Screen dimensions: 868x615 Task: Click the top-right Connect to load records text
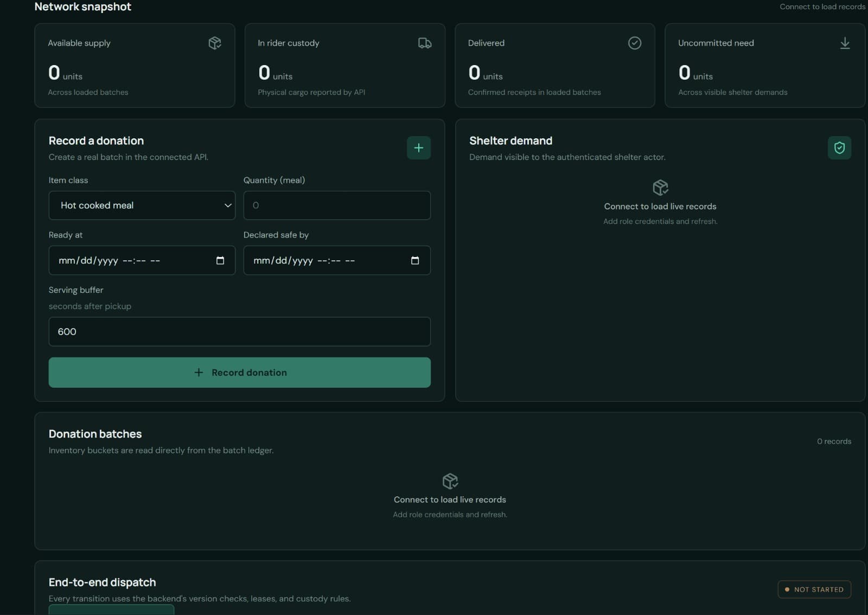point(822,7)
